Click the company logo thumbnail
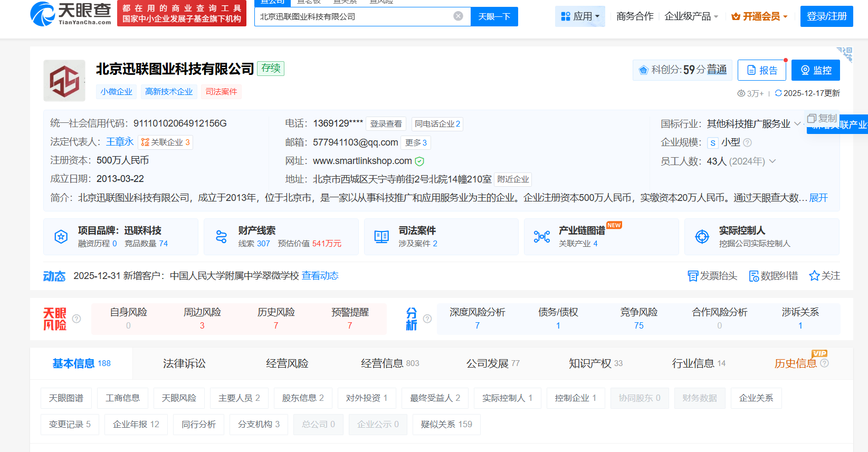Screen dimensions: 868x452 pyautogui.click(x=64, y=81)
